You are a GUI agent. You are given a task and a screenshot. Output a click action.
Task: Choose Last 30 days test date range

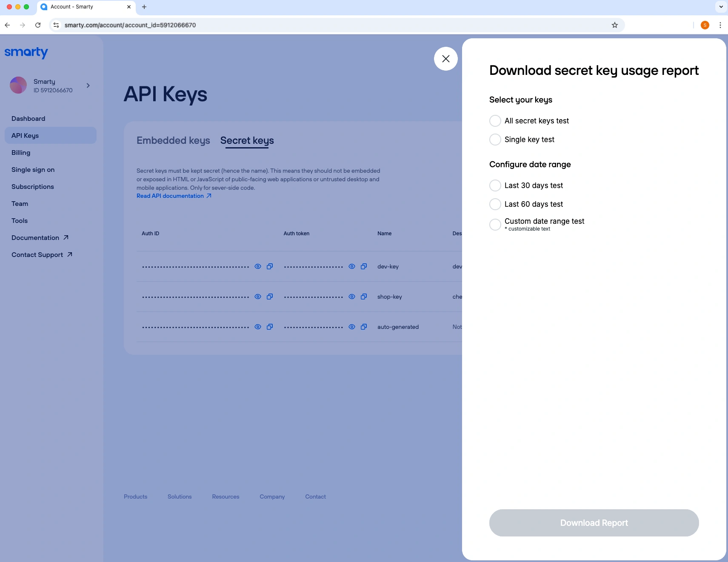click(x=495, y=185)
